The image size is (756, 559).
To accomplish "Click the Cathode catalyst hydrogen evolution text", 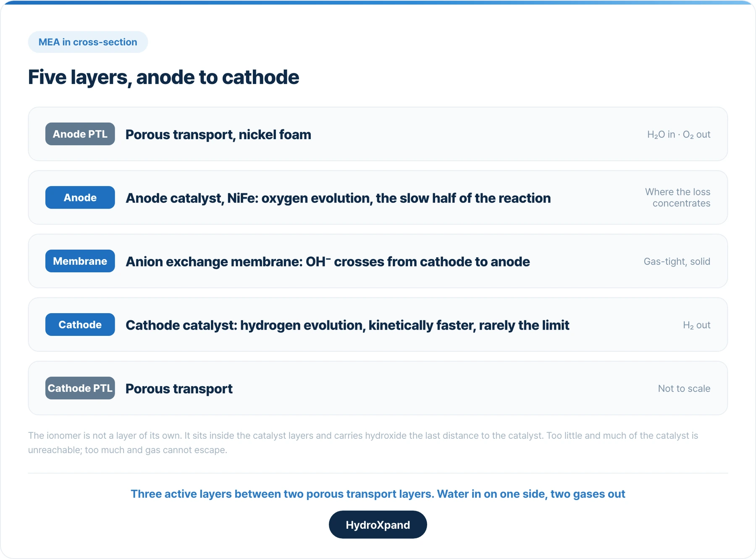I will 347,325.
